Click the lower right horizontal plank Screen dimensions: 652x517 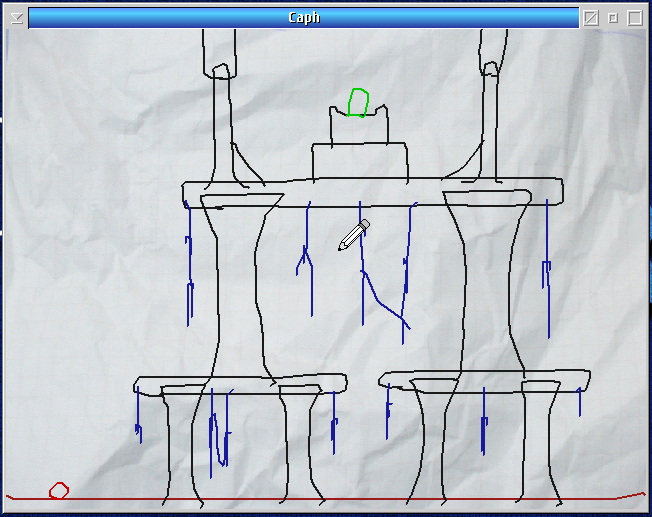click(x=484, y=380)
